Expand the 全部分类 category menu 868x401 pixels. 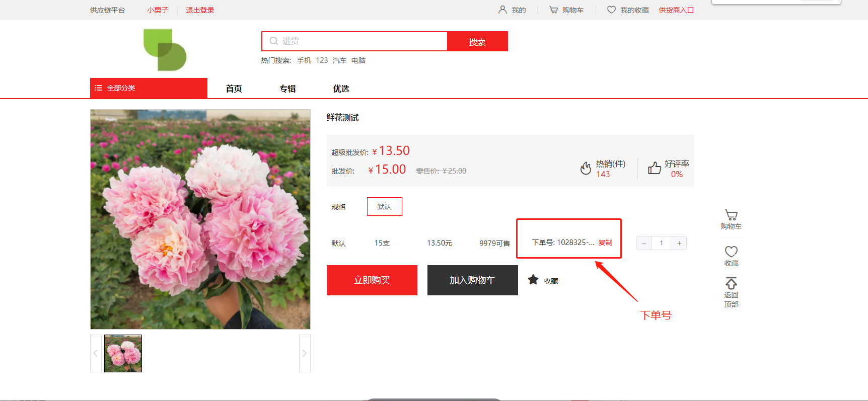tap(149, 88)
